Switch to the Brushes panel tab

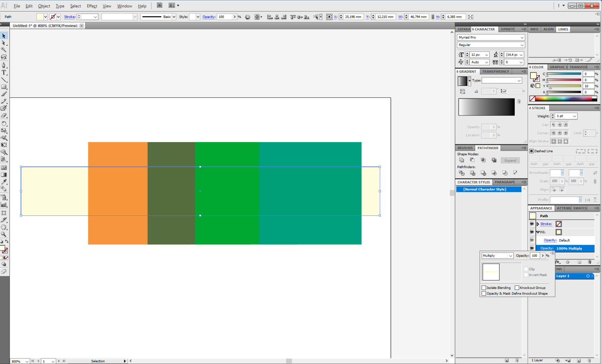[x=465, y=148]
